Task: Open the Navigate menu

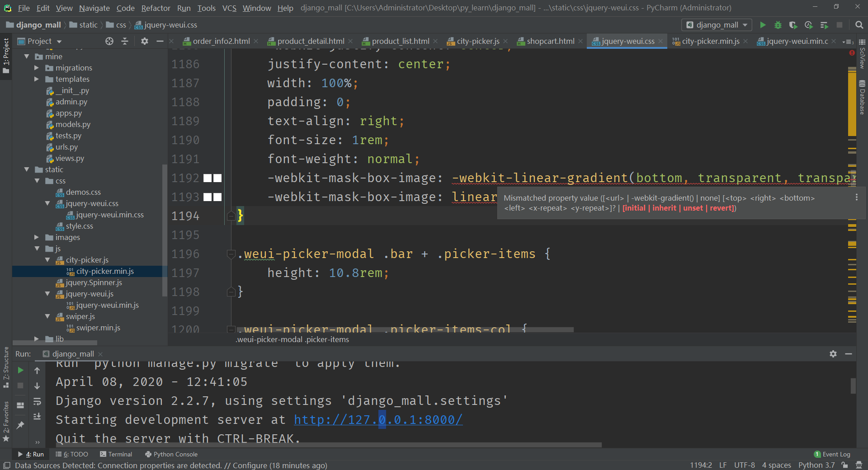Action: click(94, 8)
